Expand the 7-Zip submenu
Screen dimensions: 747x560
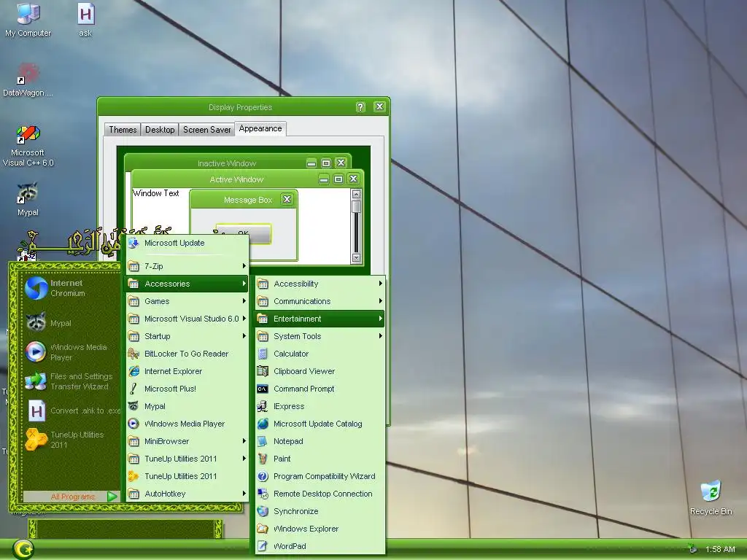point(187,266)
